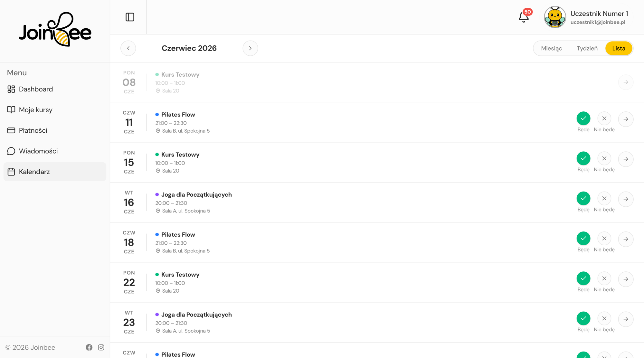Open details arrow for Pilates Flow June 11
This screenshot has width=644, height=358.
626,119
